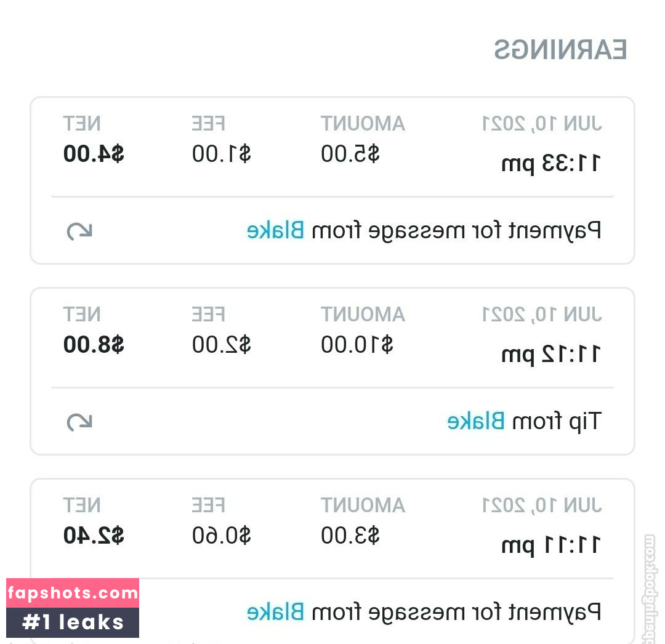This screenshot has height=644, width=665.
Task: Select the $8.00 net value
Action: pos(94,345)
